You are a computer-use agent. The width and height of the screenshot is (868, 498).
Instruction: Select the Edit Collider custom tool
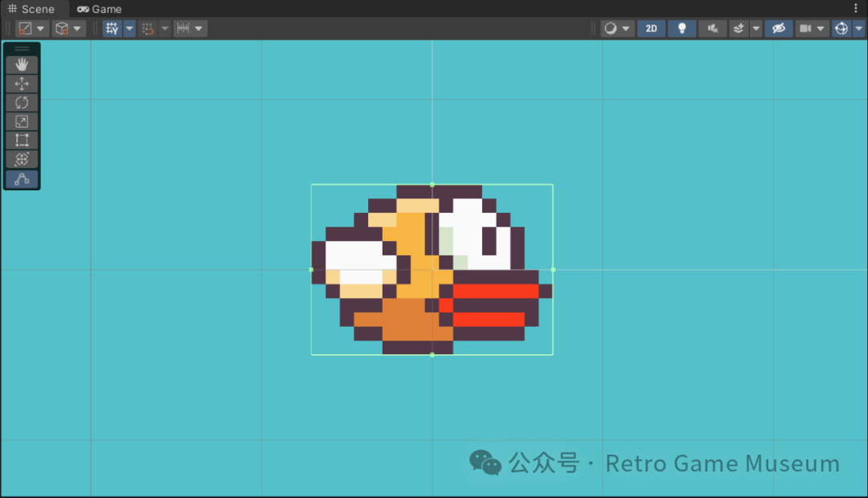pyautogui.click(x=22, y=179)
